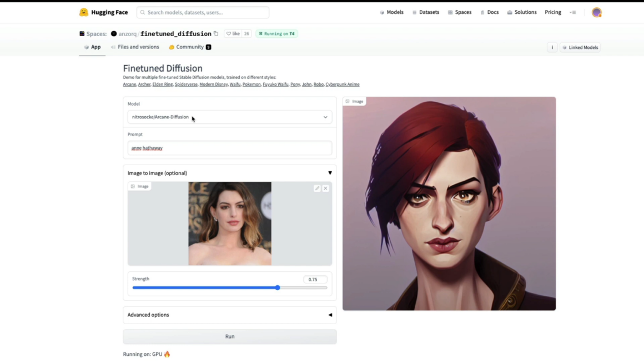Screen dimensions: 644x363
Task: Open the Linked Models page
Action: coord(580,47)
